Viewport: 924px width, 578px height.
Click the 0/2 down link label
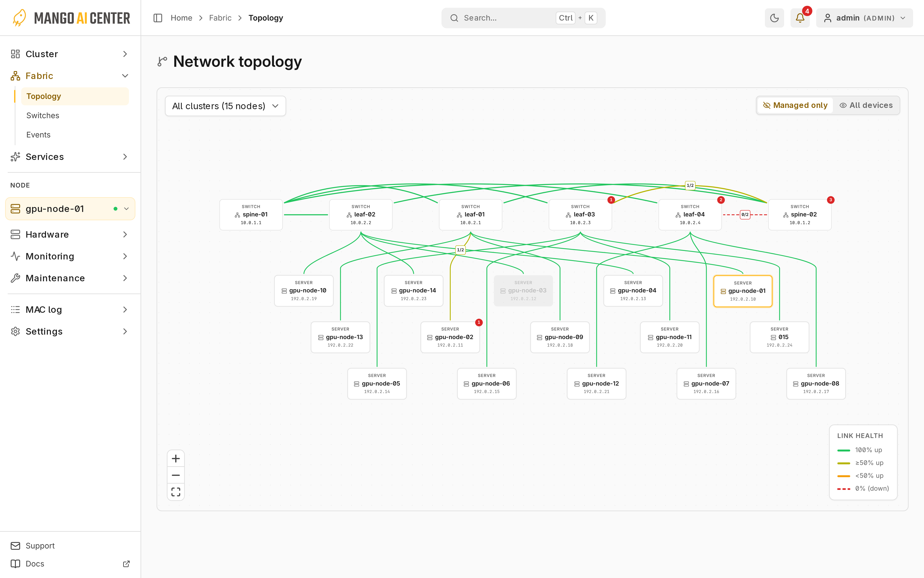click(745, 215)
